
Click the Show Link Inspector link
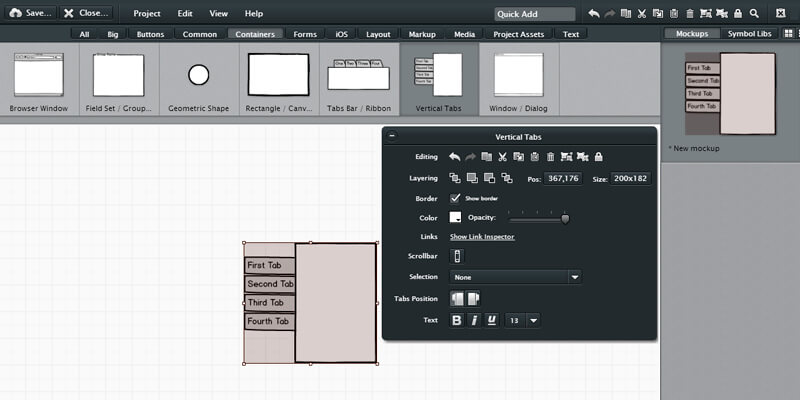[482, 237]
